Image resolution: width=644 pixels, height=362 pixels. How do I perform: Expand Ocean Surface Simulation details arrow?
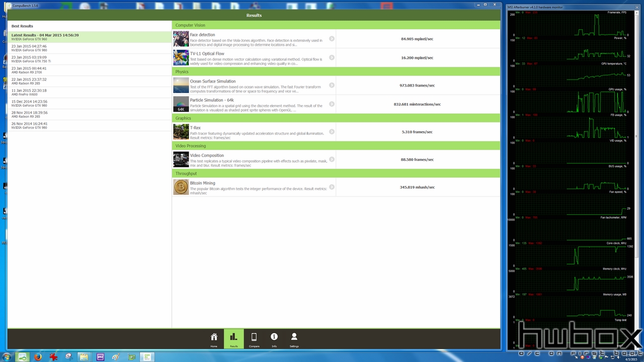pyautogui.click(x=332, y=85)
